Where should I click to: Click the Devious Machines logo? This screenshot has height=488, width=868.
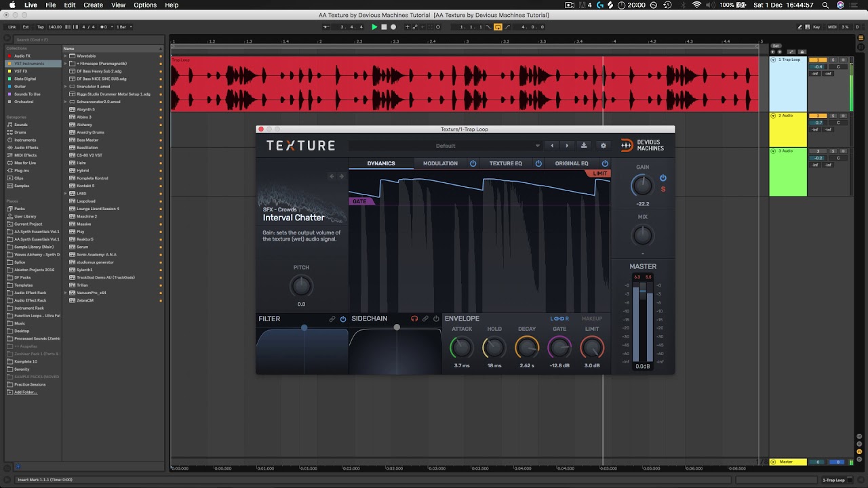tap(643, 145)
